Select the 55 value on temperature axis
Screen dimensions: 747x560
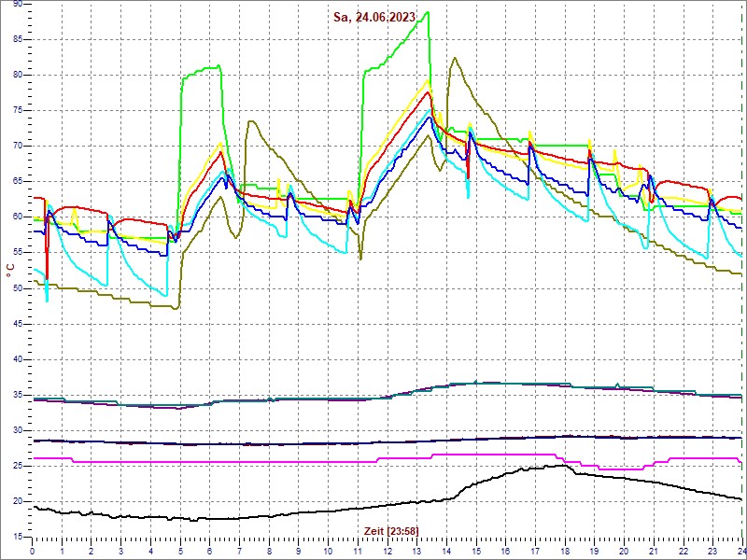[18, 253]
